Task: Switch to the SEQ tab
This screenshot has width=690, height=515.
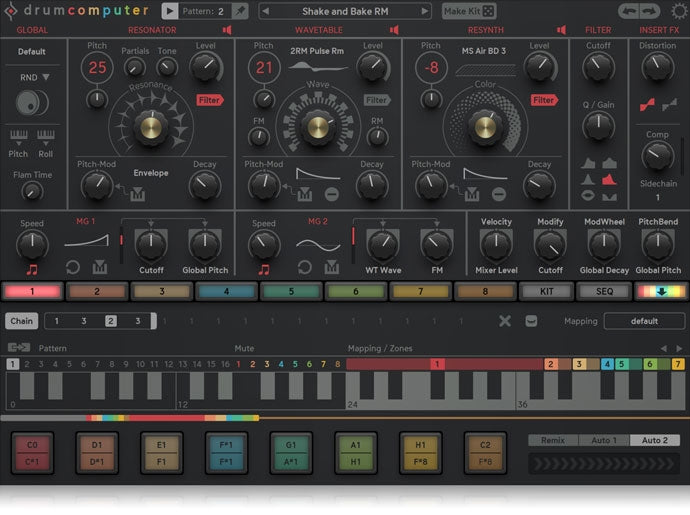Action: (x=604, y=291)
